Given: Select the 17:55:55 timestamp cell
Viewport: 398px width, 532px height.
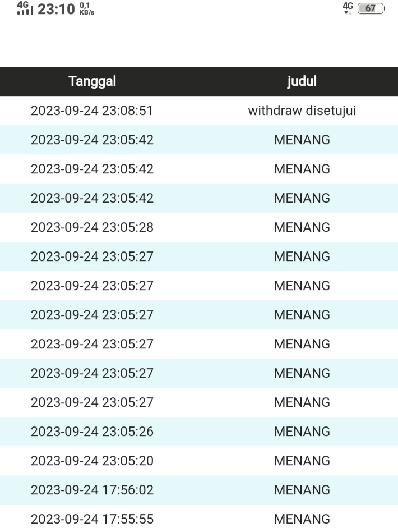Looking at the screenshot, I should click(92, 520).
